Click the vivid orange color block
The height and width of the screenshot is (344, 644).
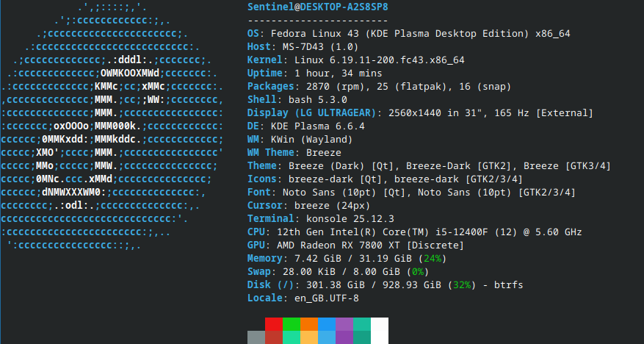coord(309,324)
